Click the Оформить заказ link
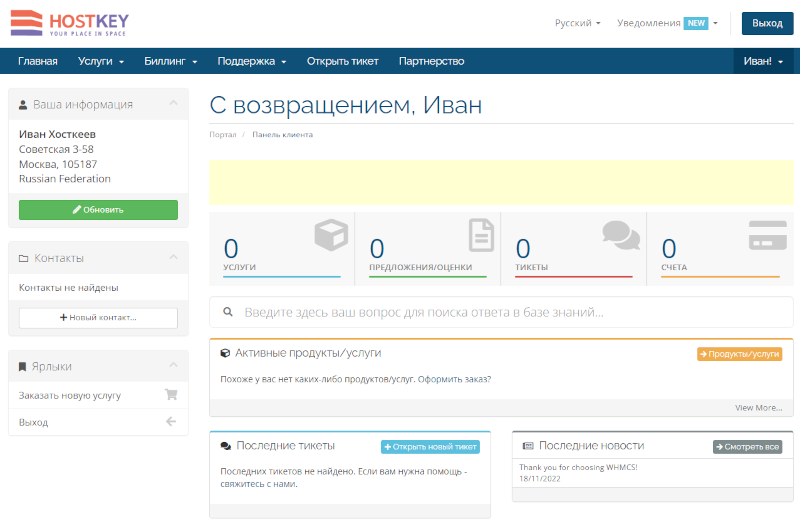Viewport: 800px width, 524px height. tap(454, 379)
